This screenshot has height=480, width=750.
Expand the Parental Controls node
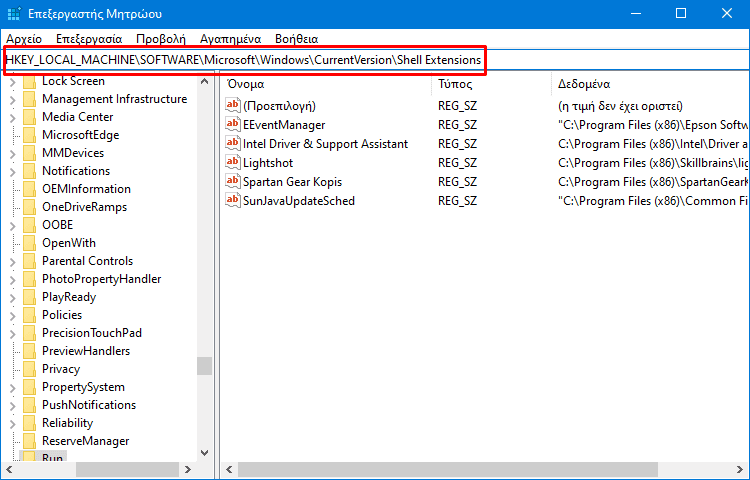coord(13,262)
